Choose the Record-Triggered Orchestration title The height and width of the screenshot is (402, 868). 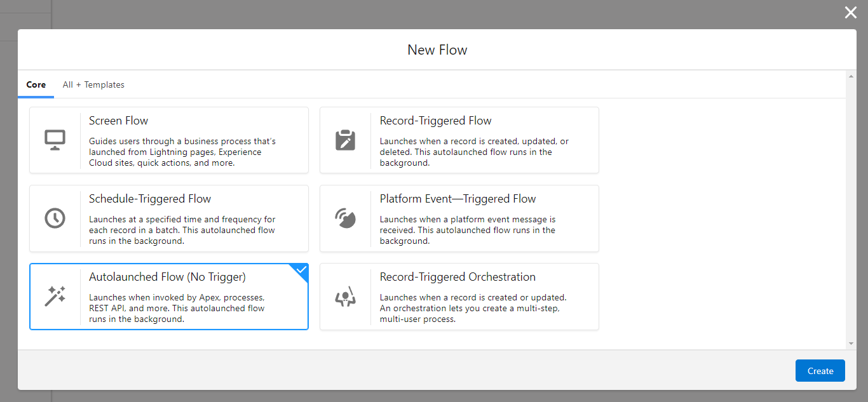pyautogui.click(x=458, y=277)
